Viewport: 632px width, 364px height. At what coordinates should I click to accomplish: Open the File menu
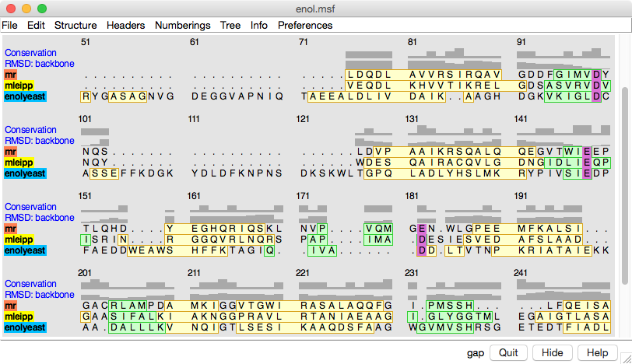pos(9,25)
